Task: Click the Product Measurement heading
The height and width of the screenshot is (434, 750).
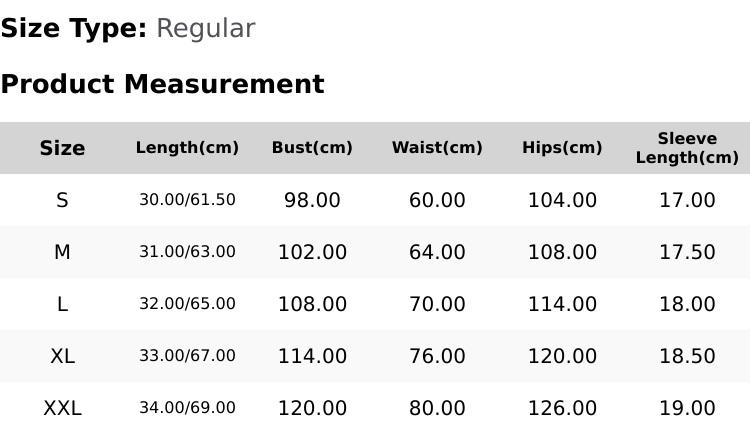Action: coord(163,84)
